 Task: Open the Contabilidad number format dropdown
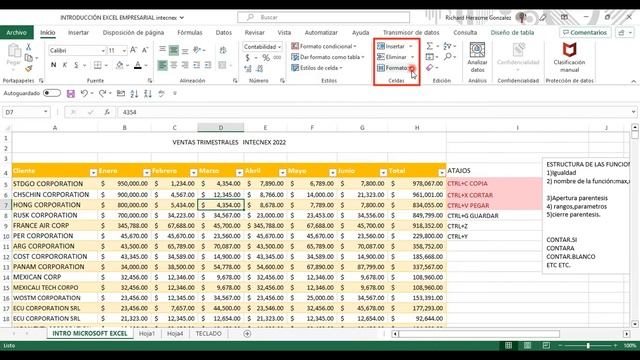[x=279, y=47]
